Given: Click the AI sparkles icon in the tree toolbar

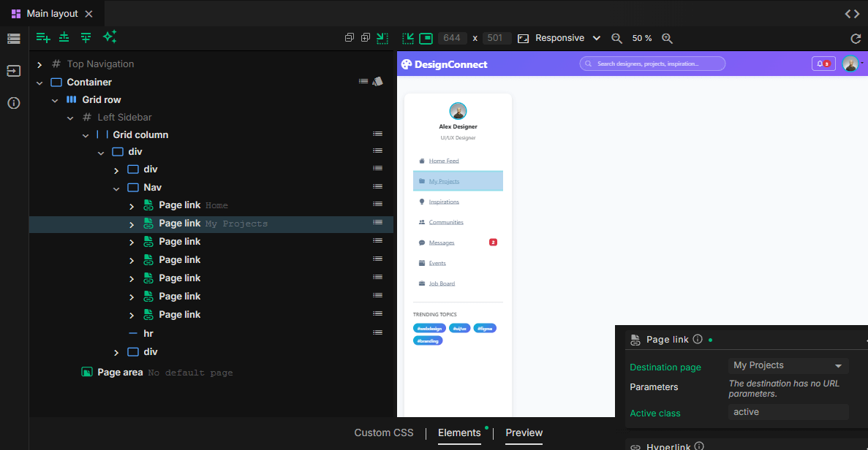Looking at the screenshot, I should click(x=110, y=37).
